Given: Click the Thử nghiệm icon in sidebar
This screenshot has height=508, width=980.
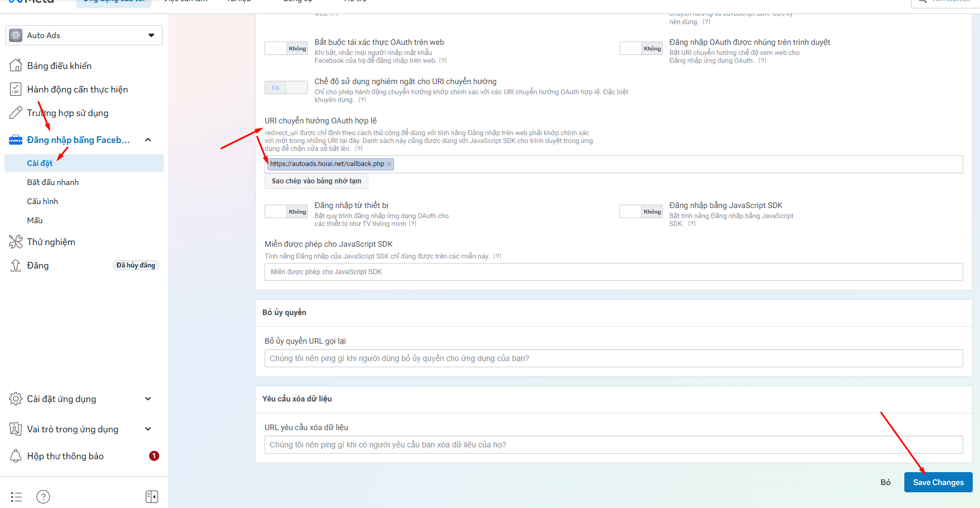Looking at the screenshot, I should click(x=16, y=242).
